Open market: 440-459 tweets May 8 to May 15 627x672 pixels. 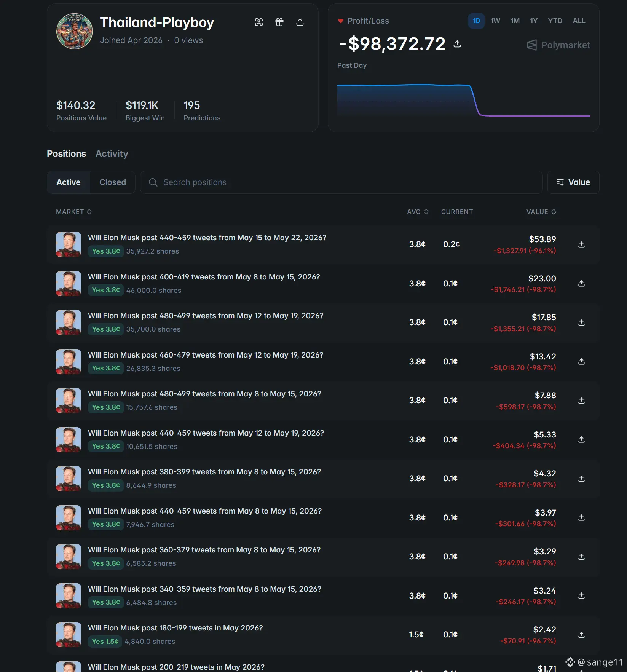point(205,511)
